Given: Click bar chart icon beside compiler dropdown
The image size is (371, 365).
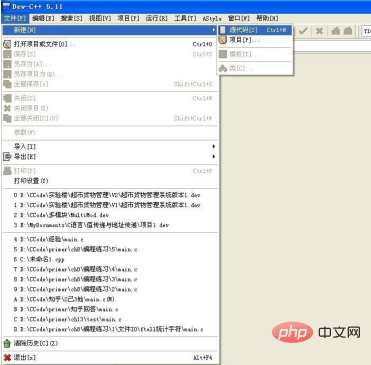Looking at the screenshot, I should [348, 31].
